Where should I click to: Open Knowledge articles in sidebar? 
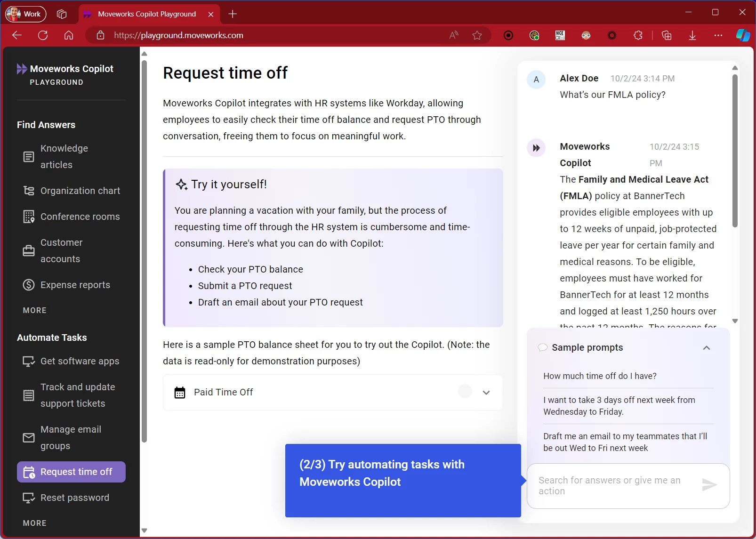[71, 156]
